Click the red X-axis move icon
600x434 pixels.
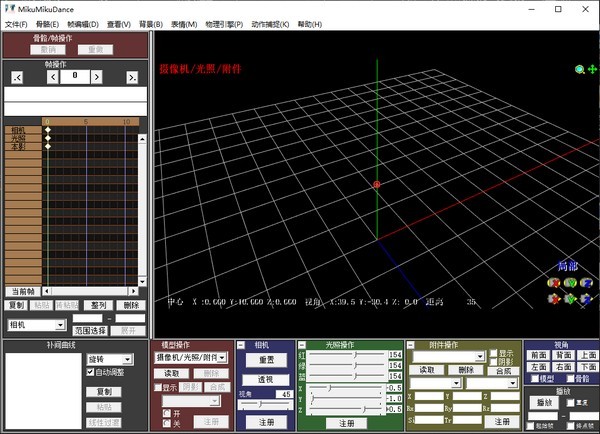(553, 297)
